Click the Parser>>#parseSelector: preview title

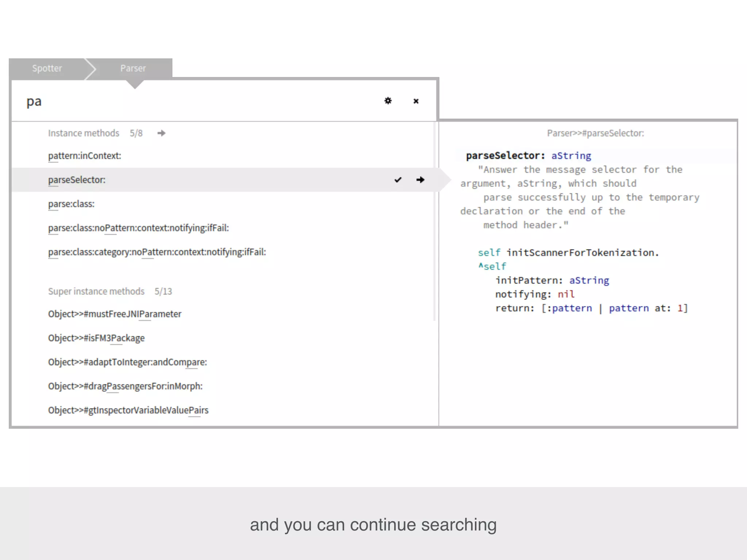pos(595,133)
